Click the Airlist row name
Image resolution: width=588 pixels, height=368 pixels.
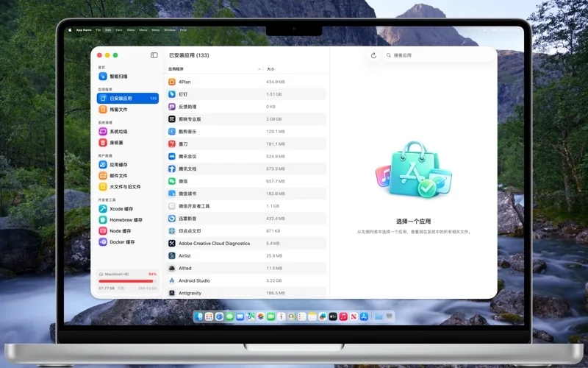[x=184, y=255]
